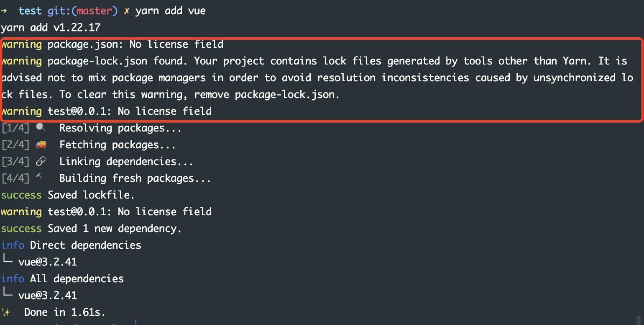
Task: Click the 'test' directory name in prompt
Action: point(30,11)
